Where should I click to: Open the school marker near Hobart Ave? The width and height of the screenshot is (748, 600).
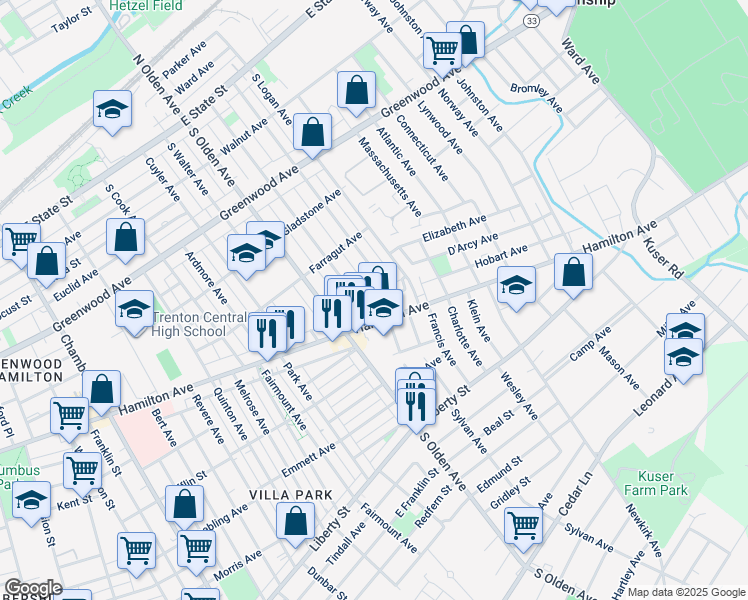pos(516,286)
